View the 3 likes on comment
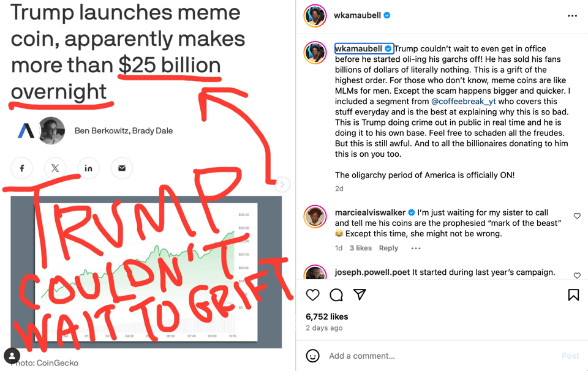Viewport: 588px width, 371px height. coord(361,248)
